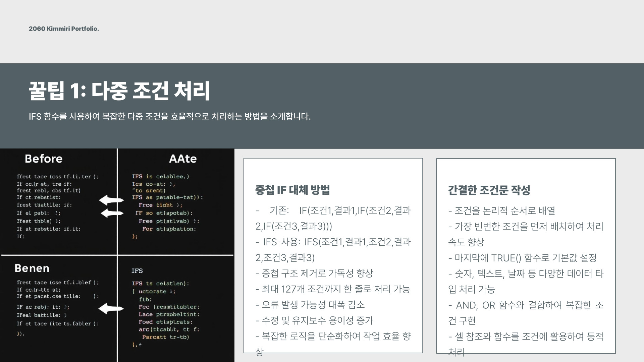Screen dimensions: 644x362
Task: Select the subtitle that starts with 'IFS 함수를 사용하여'
Action: [170, 117]
